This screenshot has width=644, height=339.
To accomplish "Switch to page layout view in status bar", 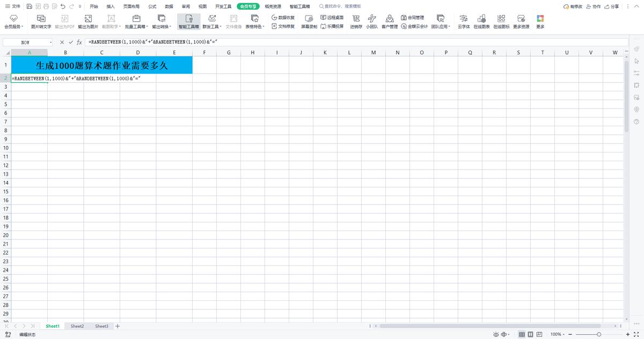I will [x=531, y=334].
